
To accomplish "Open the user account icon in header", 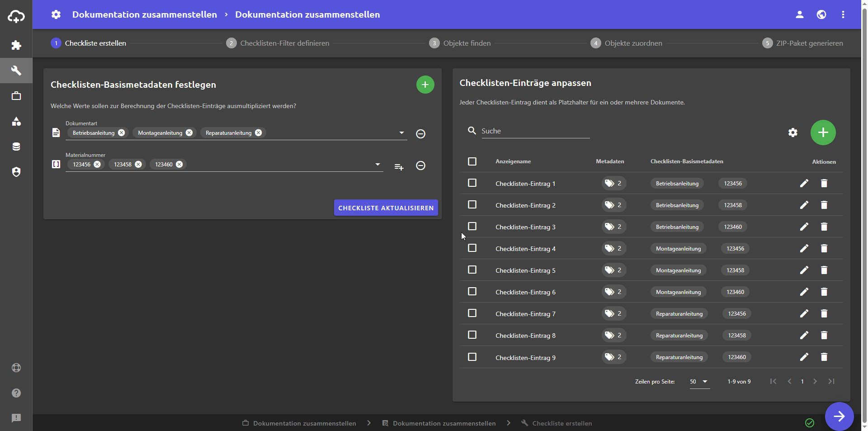I will point(799,14).
